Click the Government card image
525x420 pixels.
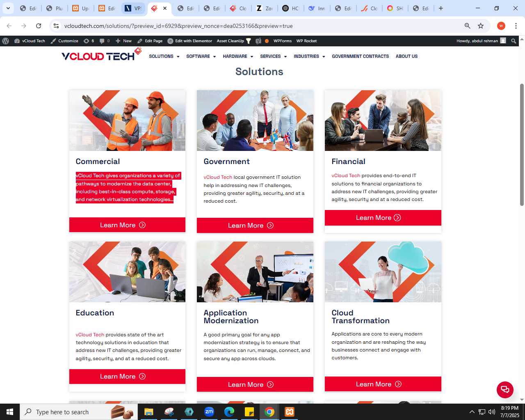coord(255,121)
